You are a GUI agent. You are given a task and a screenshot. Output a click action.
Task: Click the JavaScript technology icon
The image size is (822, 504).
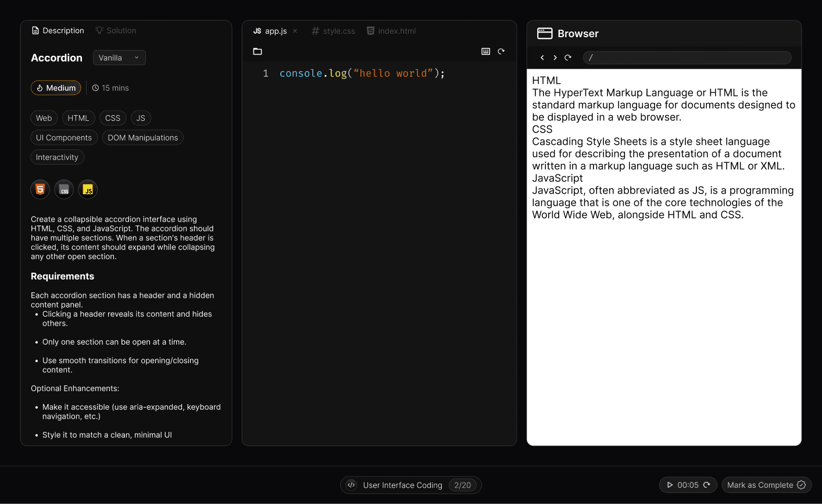pyautogui.click(x=88, y=190)
